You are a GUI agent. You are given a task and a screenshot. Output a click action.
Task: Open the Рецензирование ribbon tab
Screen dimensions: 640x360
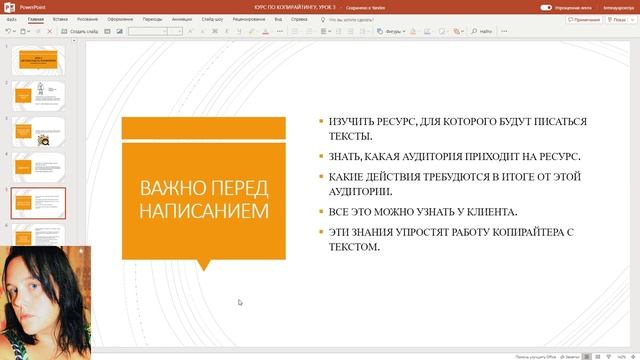[x=249, y=19]
